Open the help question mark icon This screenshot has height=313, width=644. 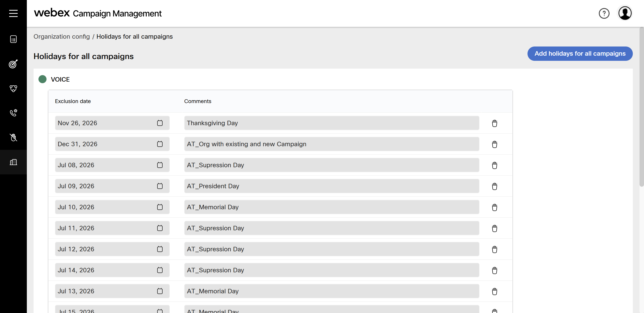click(x=604, y=13)
